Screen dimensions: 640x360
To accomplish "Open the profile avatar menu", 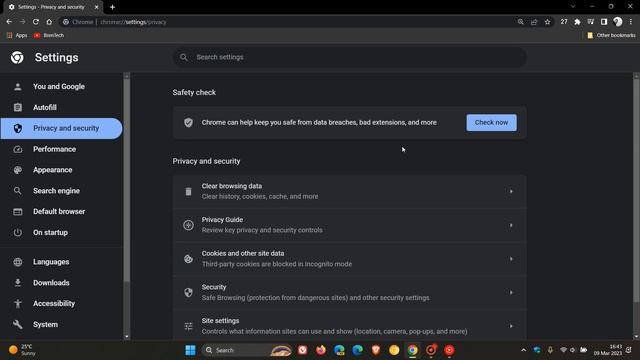I will click(x=618, y=22).
